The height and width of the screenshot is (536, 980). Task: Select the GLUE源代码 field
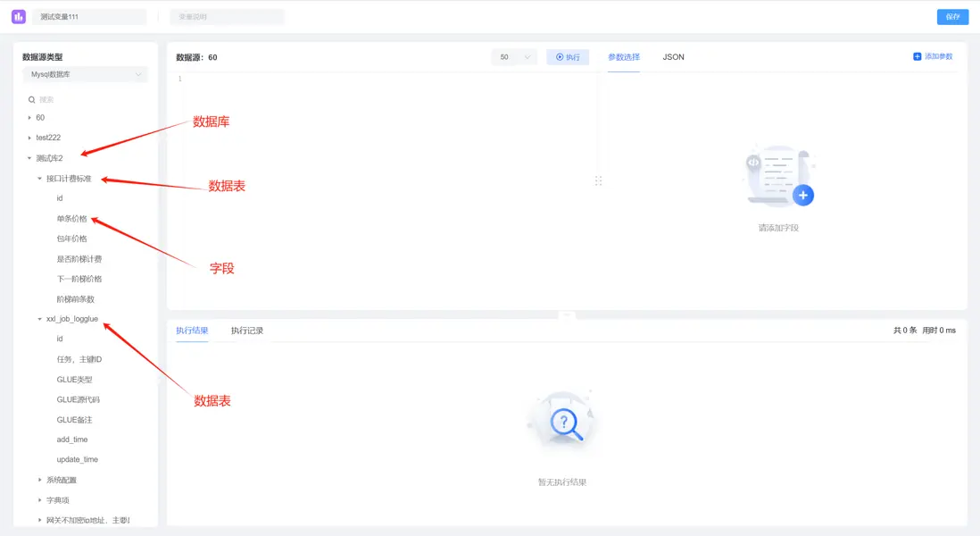[79, 399]
